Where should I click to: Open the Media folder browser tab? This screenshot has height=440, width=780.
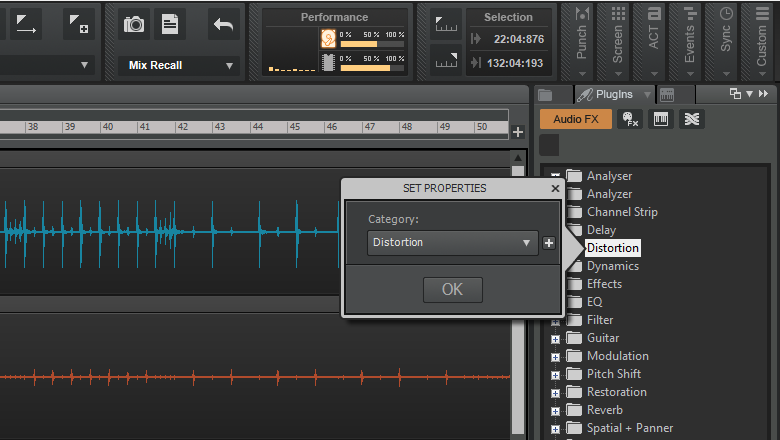click(545, 95)
